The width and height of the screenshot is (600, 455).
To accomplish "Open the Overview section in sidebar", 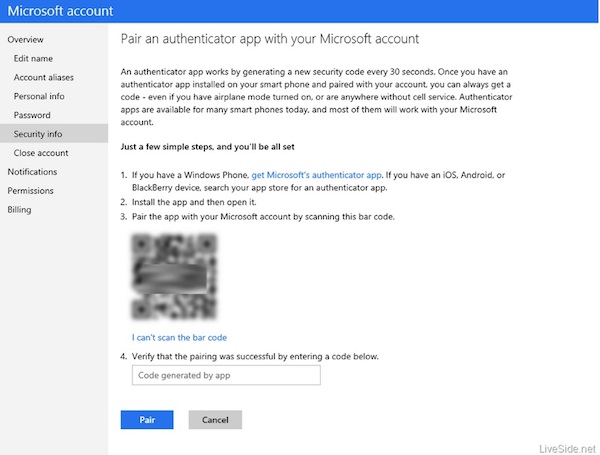I will [x=25, y=39].
